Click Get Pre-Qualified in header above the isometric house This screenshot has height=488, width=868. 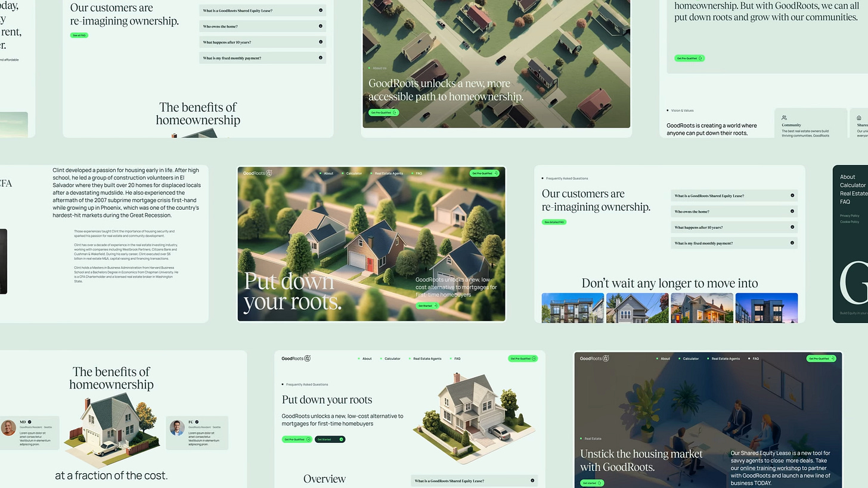point(523,359)
